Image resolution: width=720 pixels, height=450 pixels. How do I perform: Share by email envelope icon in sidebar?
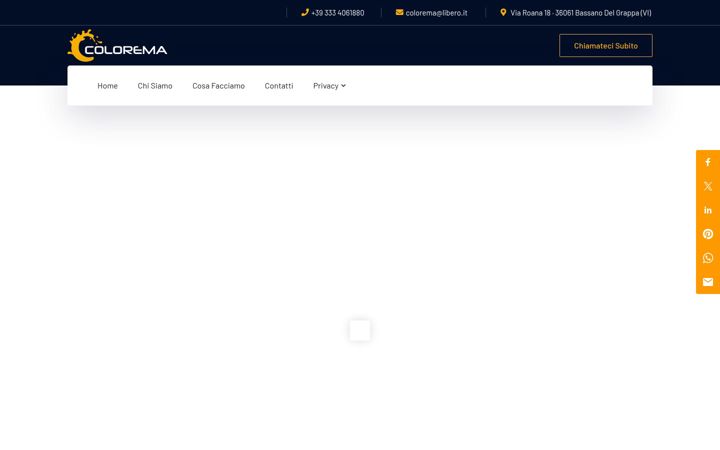[x=708, y=281]
